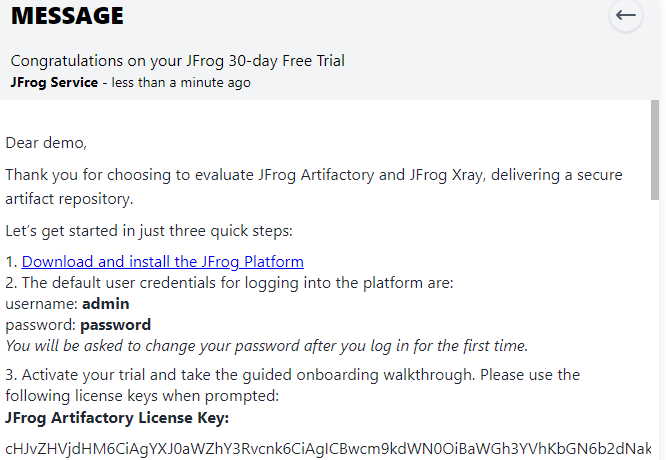Click the JFrog Service sender name
Viewport: 666px width, 460px height.
54,82
